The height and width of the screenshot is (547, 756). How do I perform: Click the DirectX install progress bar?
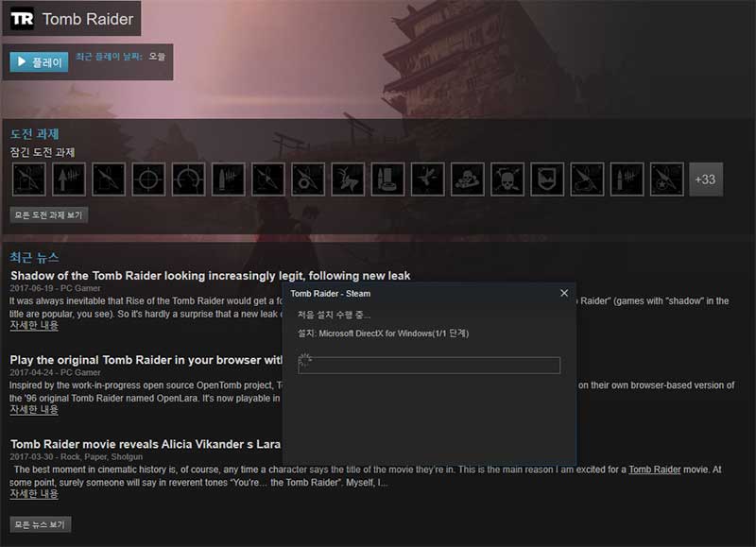tap(429, 365)
